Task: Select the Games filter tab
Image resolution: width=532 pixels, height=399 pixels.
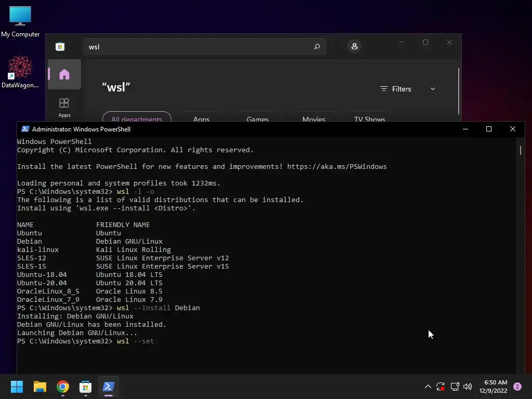Action: coord(258,117)
